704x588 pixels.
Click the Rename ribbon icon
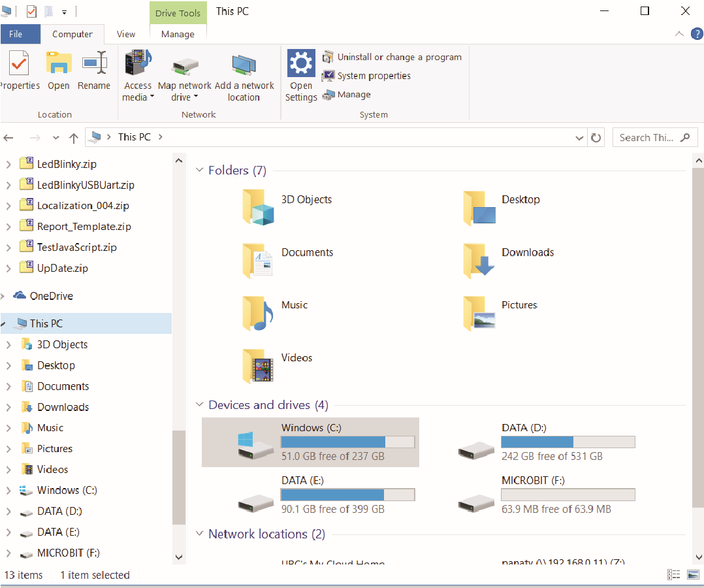(94, 63)
